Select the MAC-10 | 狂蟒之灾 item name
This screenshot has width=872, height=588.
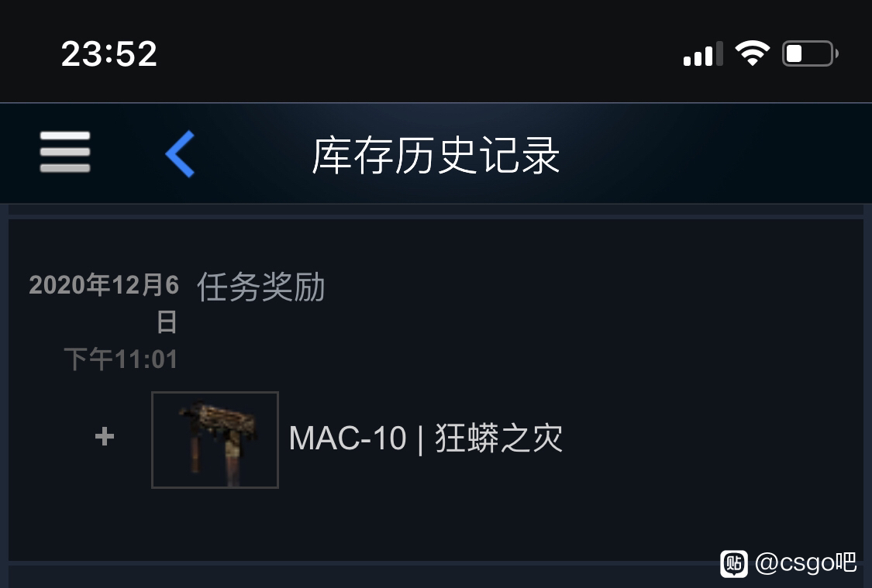426,438
